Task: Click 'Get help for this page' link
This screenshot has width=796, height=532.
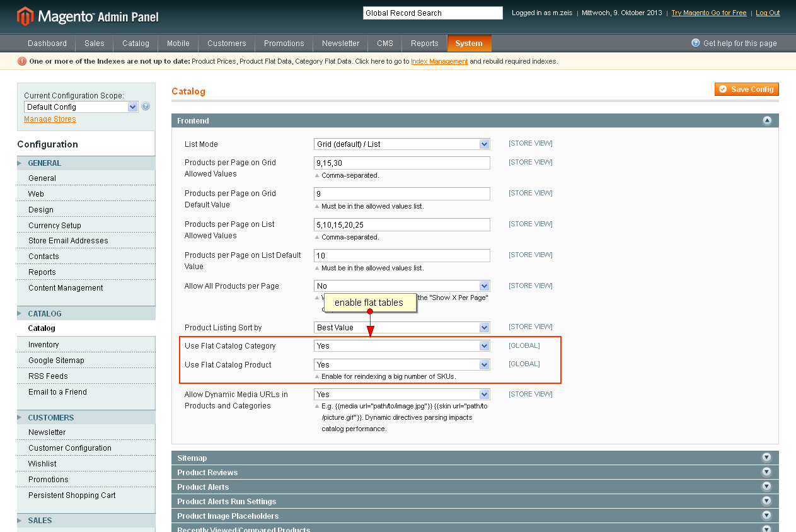Action: coord(740,43)
